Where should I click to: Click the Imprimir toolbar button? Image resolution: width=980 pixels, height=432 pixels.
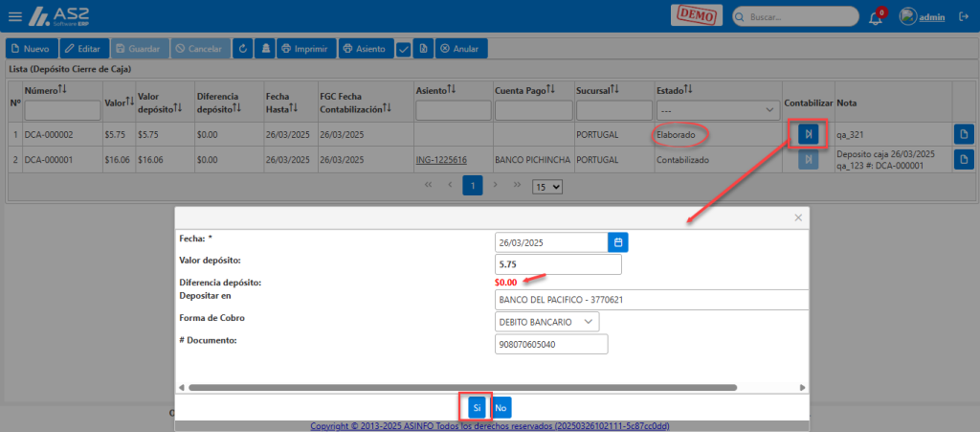[x=304, y=49]
